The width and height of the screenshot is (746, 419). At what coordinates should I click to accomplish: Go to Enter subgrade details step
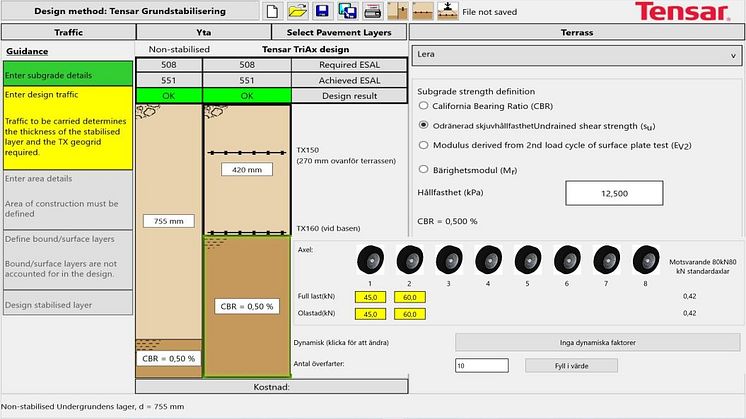coord(68,74)
